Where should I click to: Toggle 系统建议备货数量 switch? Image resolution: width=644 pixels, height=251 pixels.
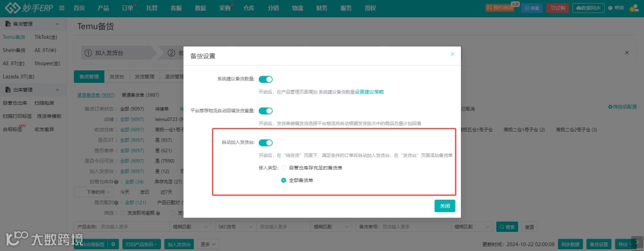265,79
